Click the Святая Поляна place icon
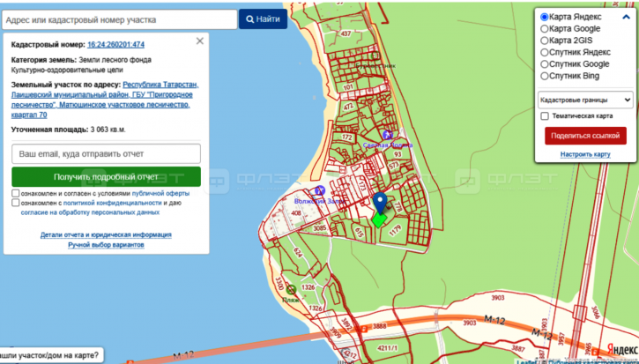This screenshot has width=639, height=364. click(388, 134)
